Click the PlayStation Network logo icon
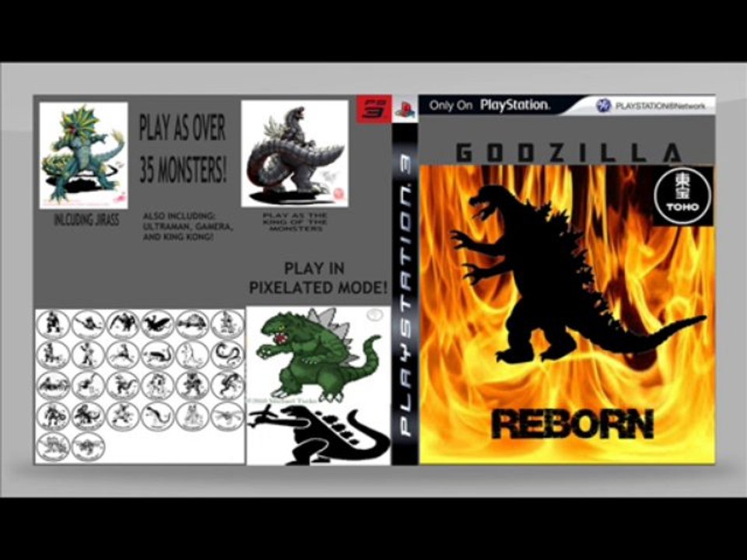This screenshot has width=747, height=560. 604,106
